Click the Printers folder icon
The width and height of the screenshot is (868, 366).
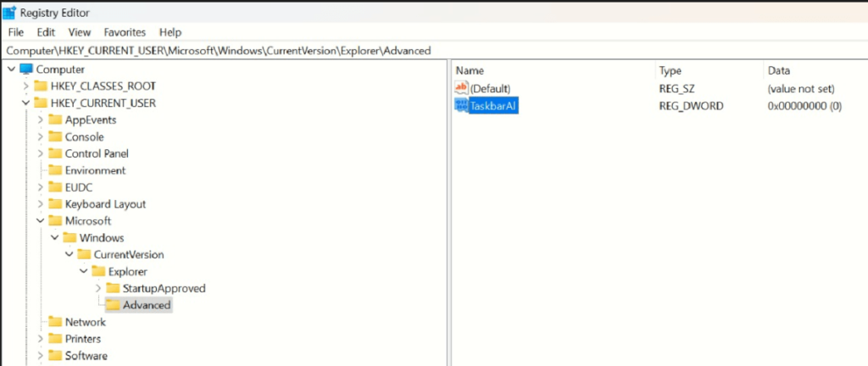pos(55,338)
